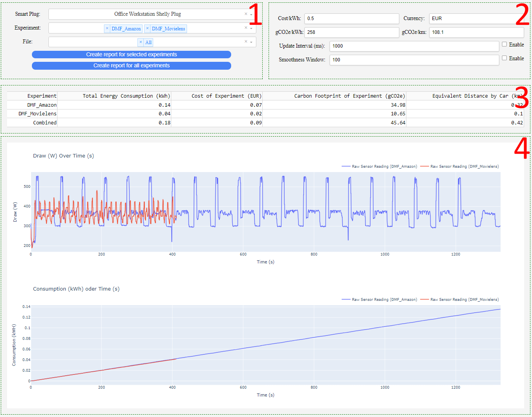
Task: Click Create report for selected experiments
Action: click(132, 55)
